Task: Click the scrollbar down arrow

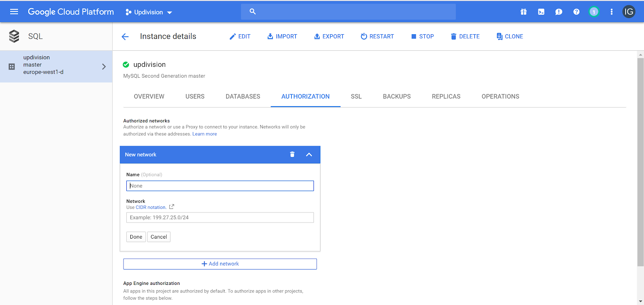Action: (640, 301)
